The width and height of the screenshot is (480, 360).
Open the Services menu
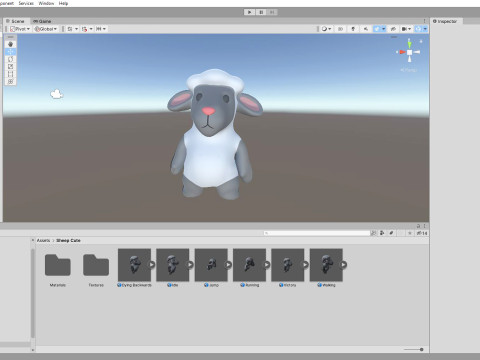[26, 3]
